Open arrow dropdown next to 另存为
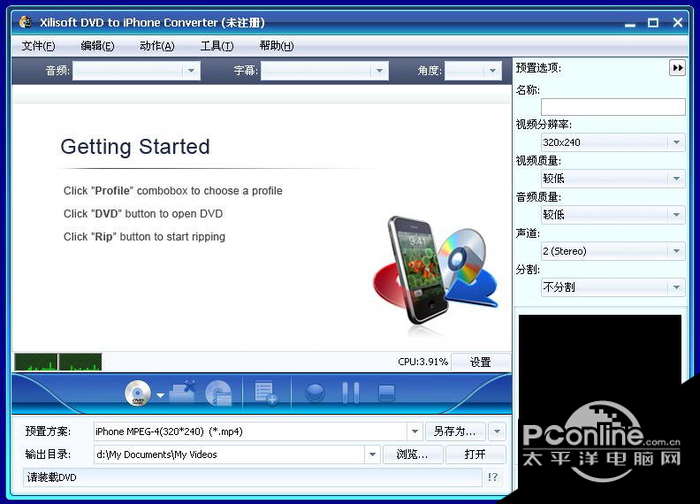Viewport: 700px width, 504px height. coord(497,431)
